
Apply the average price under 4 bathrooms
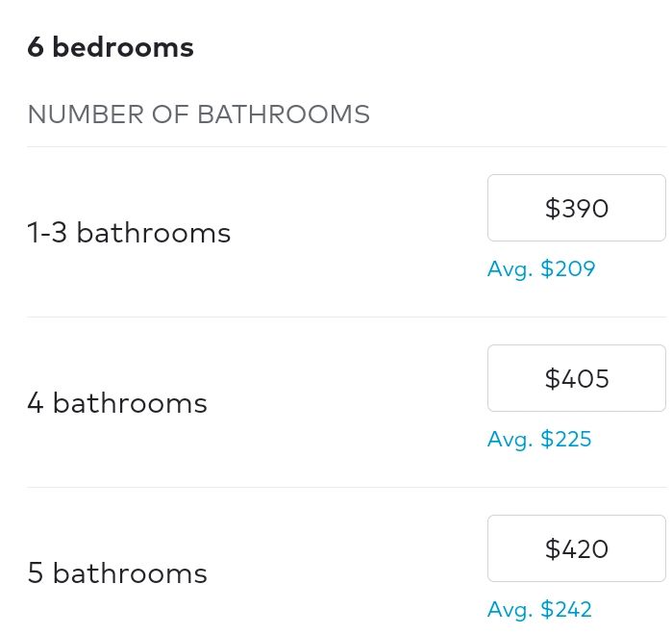pyautogui.click(x=539, y=440)
